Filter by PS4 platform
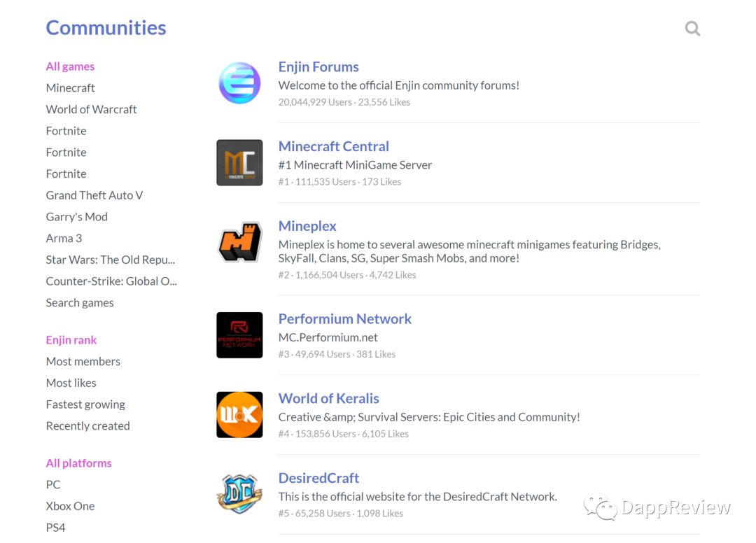756x543 pixels. point(55,528)
